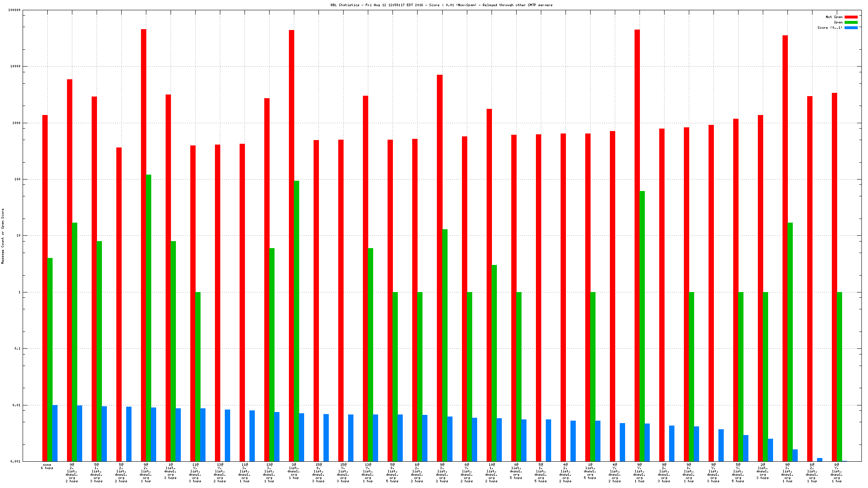Click the '3@ list.dnswl.org 1 hop' axis label
The height and width of the screenshot is (488, 868).
coord(294,471)
